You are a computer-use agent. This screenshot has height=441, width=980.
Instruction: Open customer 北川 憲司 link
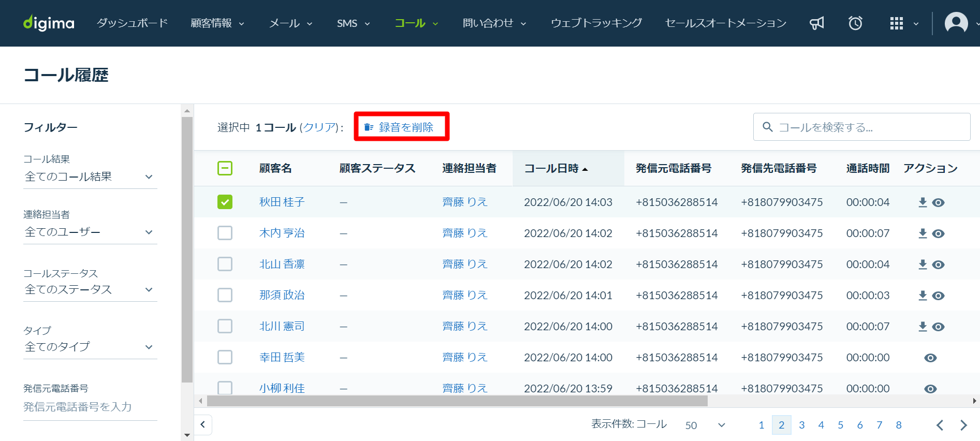coord(282,326)
